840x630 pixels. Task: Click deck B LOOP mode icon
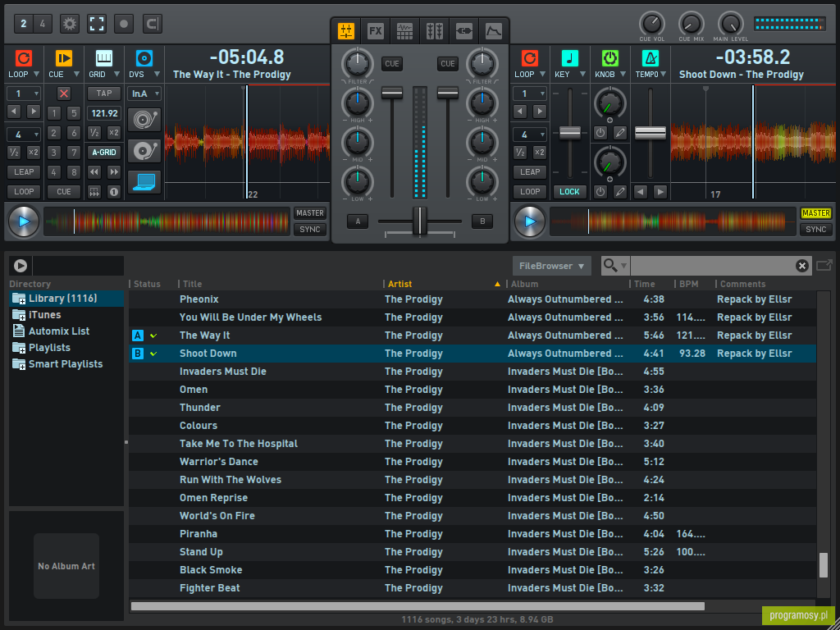coord(530,58)
